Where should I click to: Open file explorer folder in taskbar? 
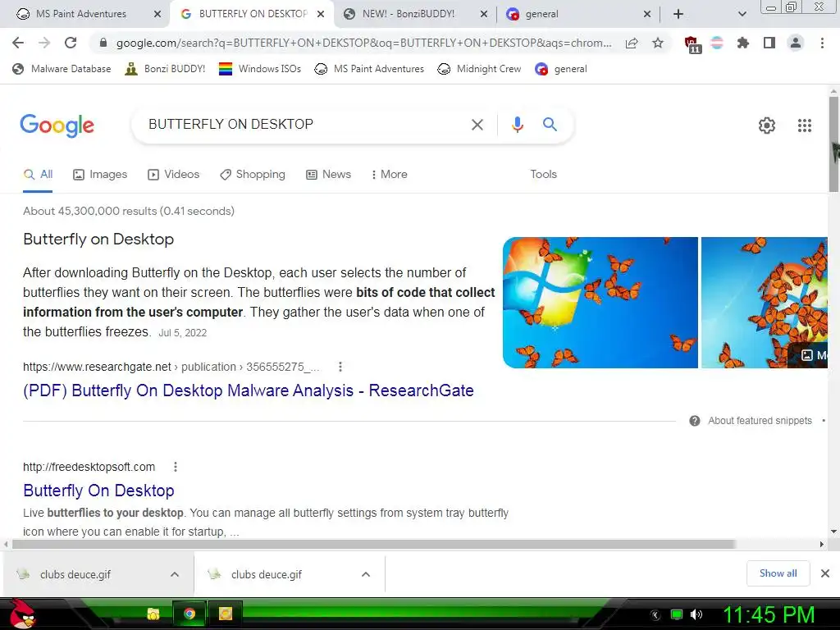[x=153, y=614]
